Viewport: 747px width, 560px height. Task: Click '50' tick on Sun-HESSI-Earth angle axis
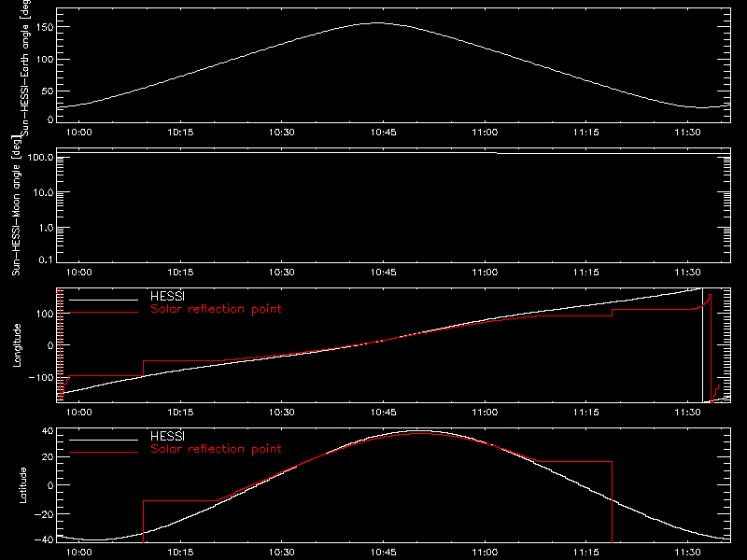48,91
